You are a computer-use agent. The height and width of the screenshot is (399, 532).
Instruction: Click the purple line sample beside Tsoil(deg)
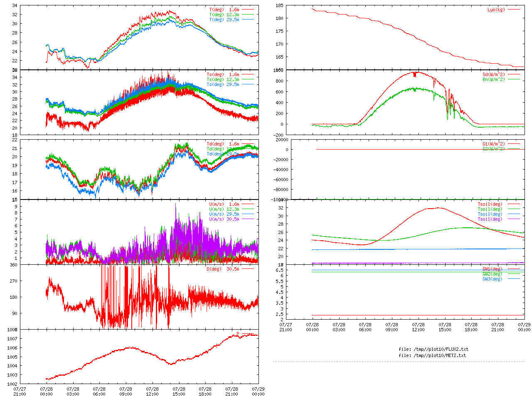(514, 219)
